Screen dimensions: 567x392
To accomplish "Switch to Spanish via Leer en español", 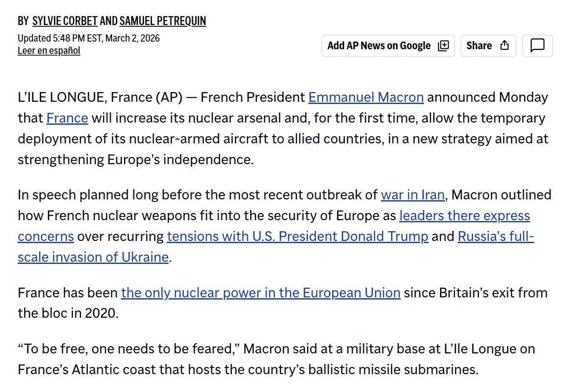I will point(49,51).
